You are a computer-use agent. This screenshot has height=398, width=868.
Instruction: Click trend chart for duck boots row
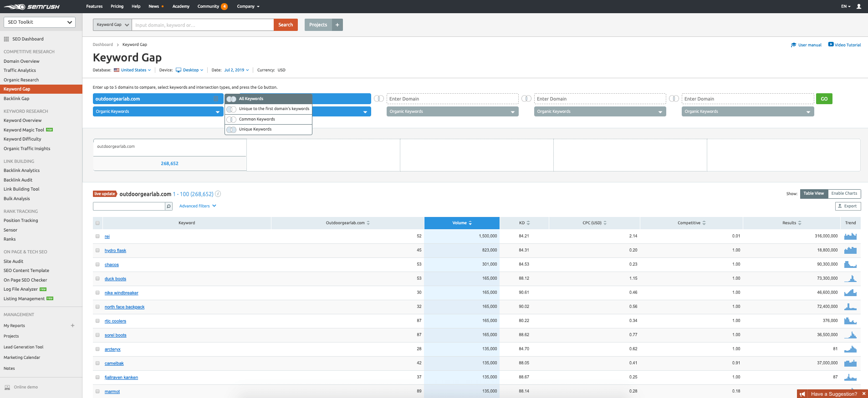click(x=850, y=279)
